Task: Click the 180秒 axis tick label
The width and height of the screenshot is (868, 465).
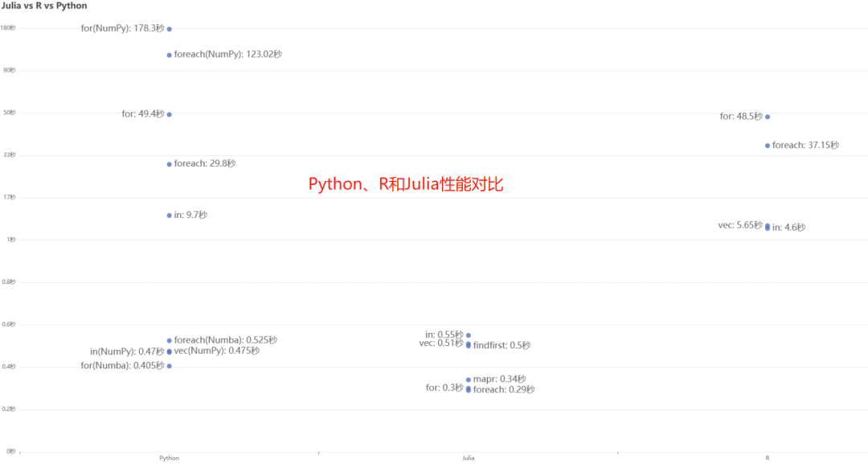Action: [7, 27]
